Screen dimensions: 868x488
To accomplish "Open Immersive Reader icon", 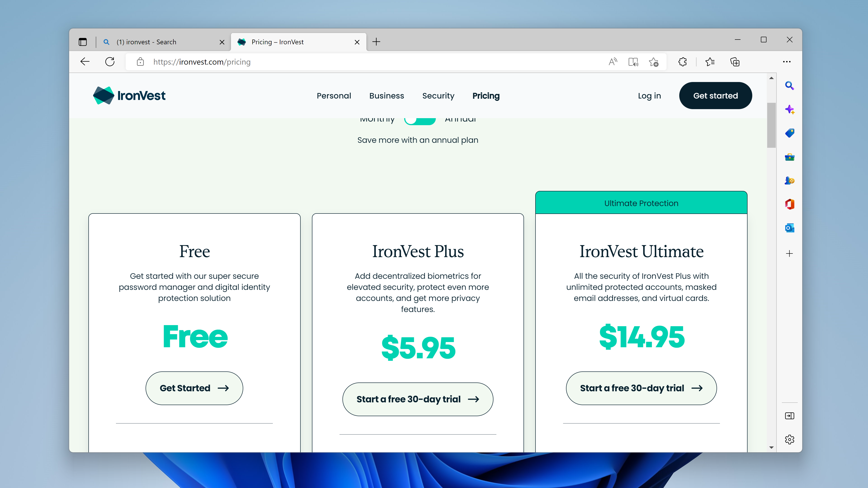I will coord(633,62).
